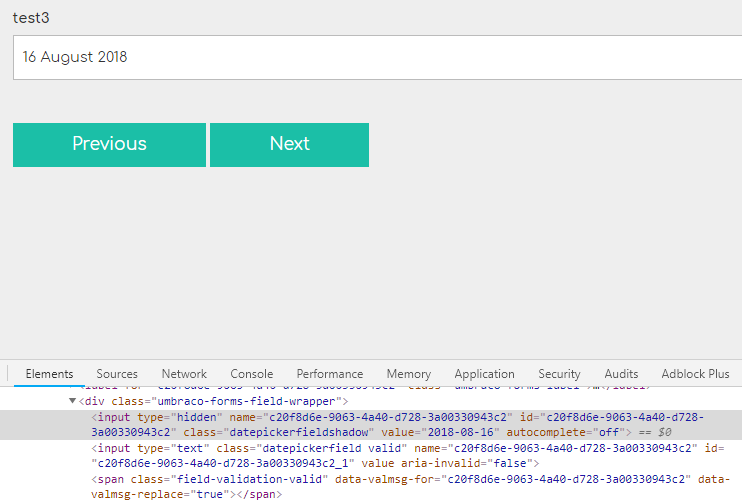Open the Performance tab
The image size is (742, 502).
tap(330, 374)
